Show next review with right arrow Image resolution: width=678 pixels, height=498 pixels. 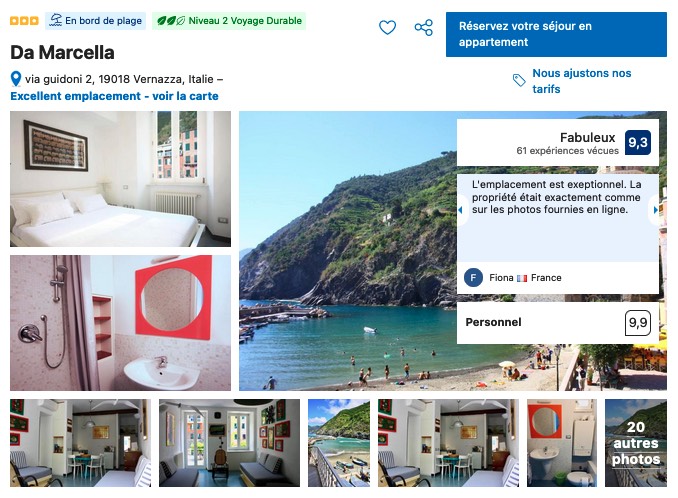tap(656, 210)
